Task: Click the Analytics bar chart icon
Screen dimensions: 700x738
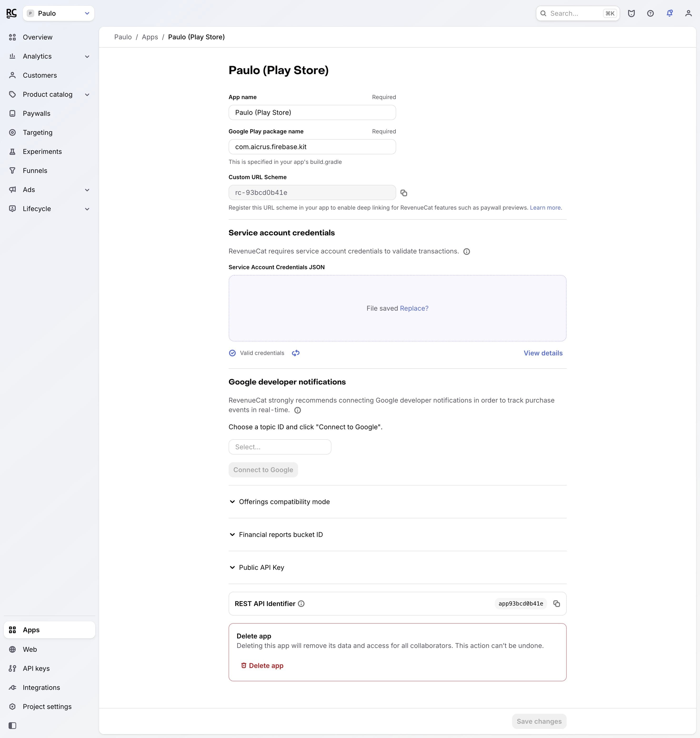Action: point(12,56)
